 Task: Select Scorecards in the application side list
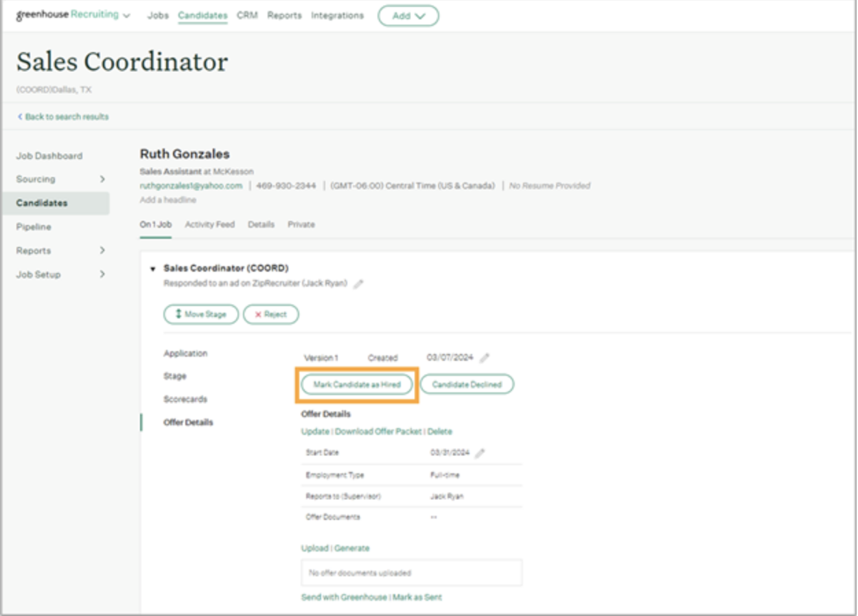(185, 399)
